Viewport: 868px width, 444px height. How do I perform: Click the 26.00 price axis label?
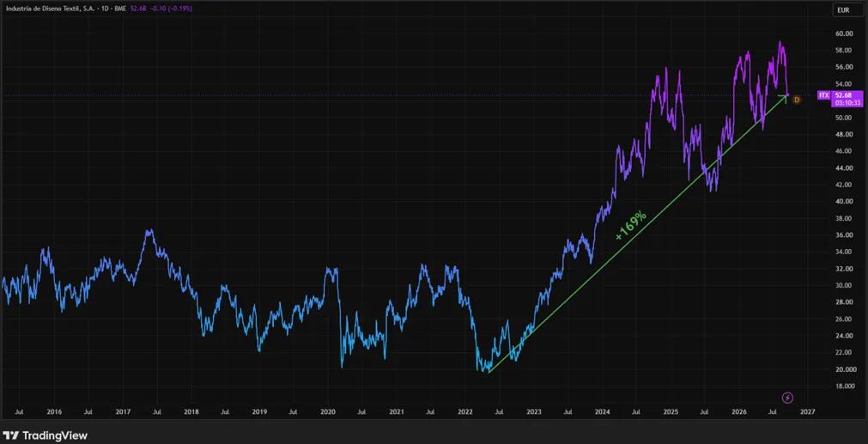[x=844, y=319]
